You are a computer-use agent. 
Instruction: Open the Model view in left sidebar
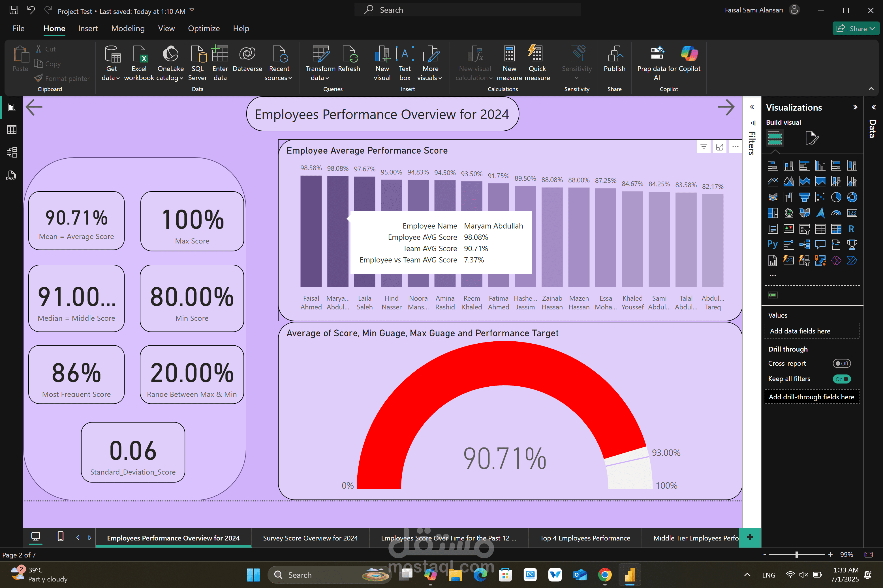(x=12, y=152)
